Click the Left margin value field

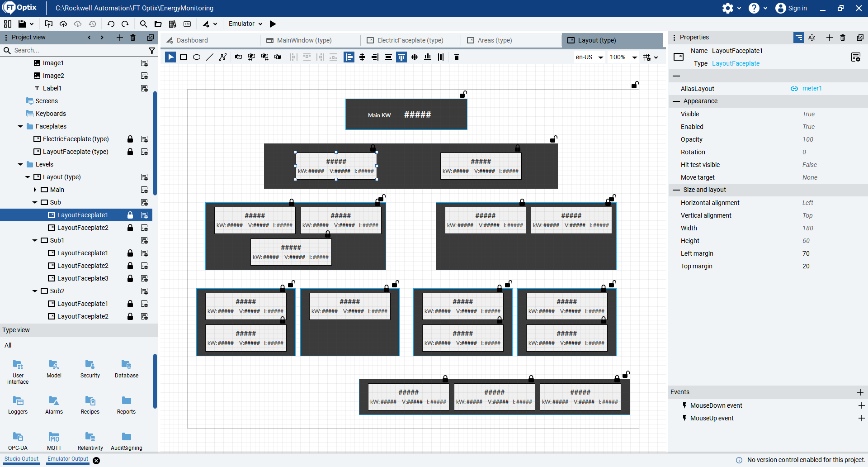806,253
